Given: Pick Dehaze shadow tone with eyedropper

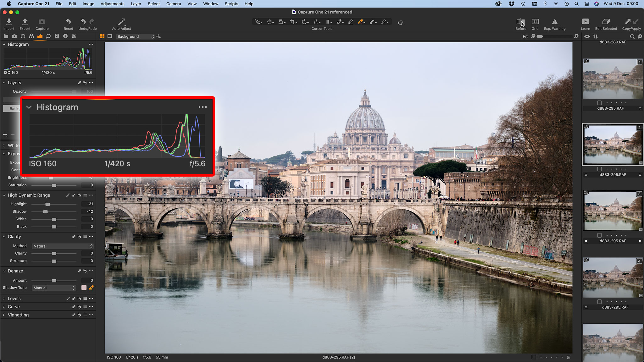Looking at the screenshot, I should coord(91,288).
